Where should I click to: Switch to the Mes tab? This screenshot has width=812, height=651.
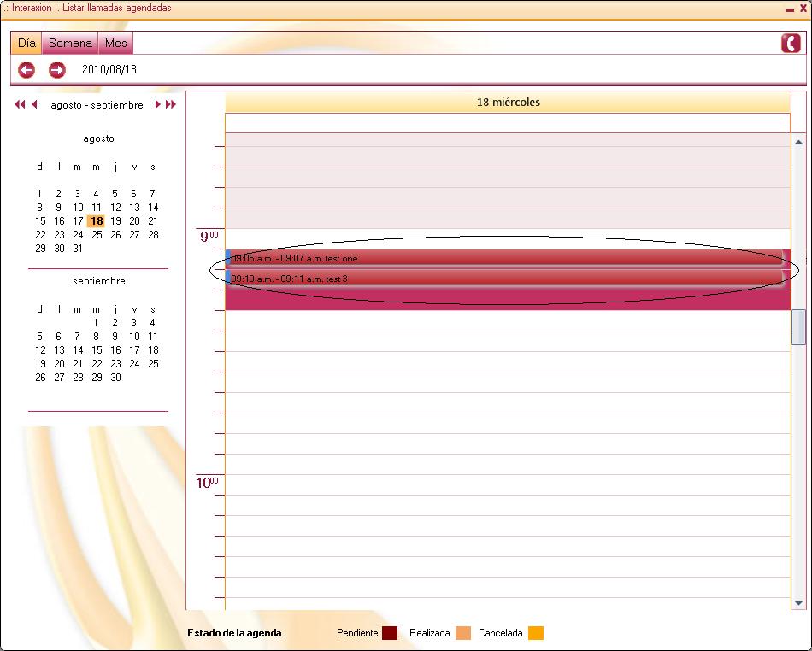(x=116, y=43)
